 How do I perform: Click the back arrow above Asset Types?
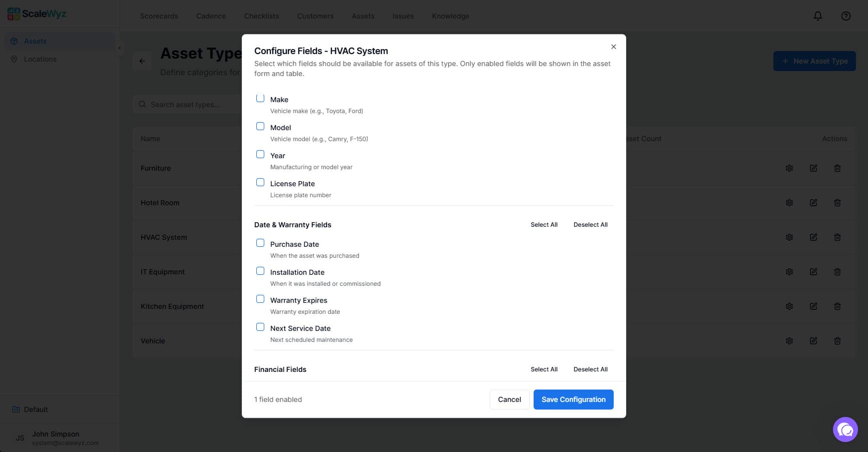pos(142,61)
